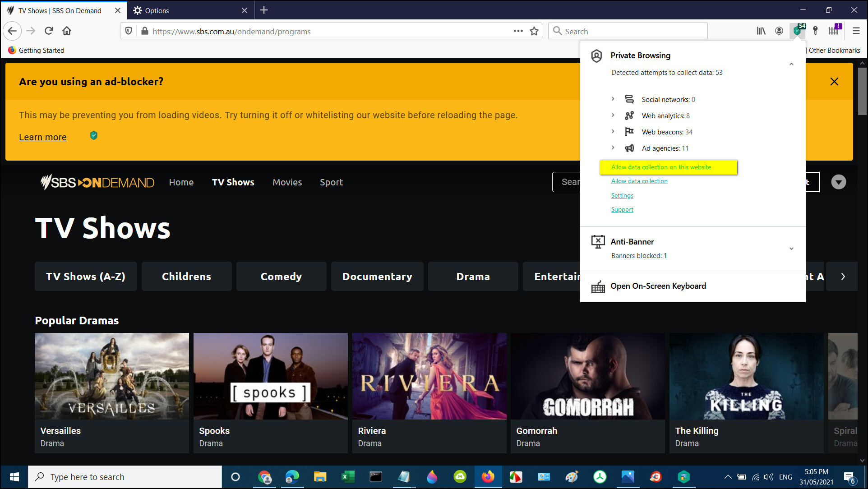Click tracking protection shield in address bar

[x=129, y=31]
